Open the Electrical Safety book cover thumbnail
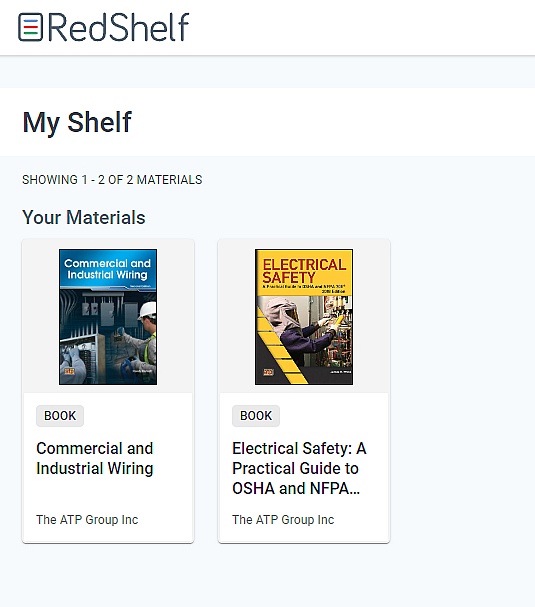 point(304,317)
